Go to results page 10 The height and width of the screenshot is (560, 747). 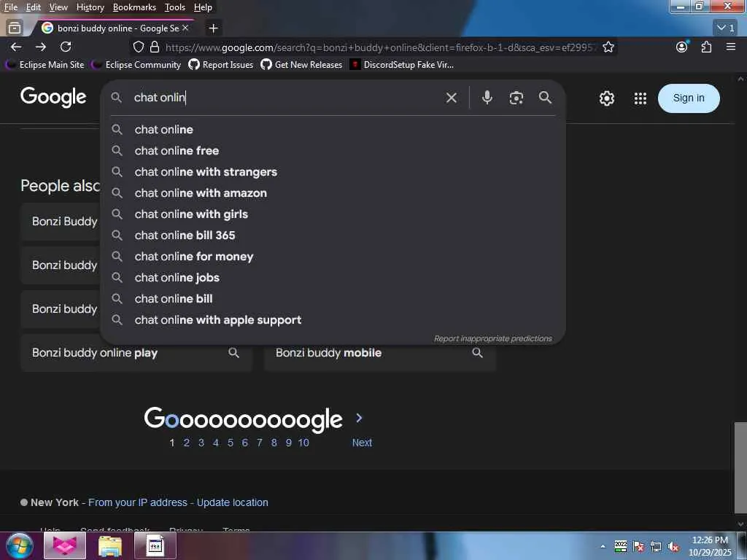(x=303, y=443)
